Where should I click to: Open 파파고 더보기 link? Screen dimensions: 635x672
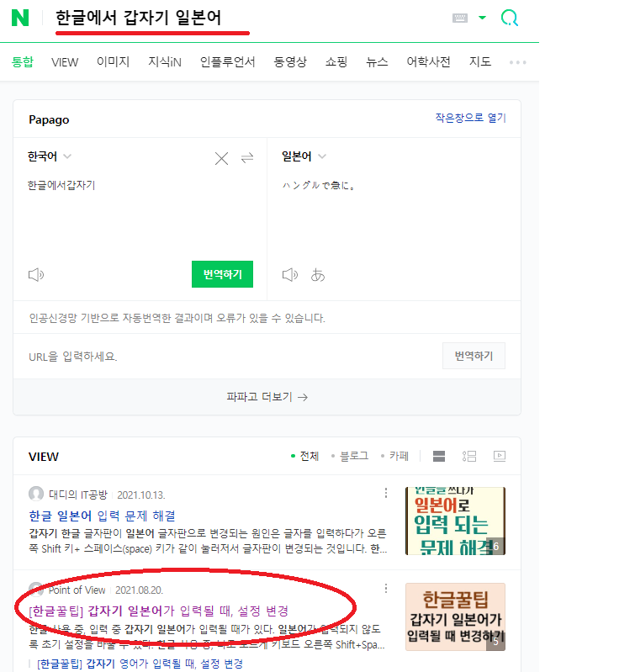(267, 397)
